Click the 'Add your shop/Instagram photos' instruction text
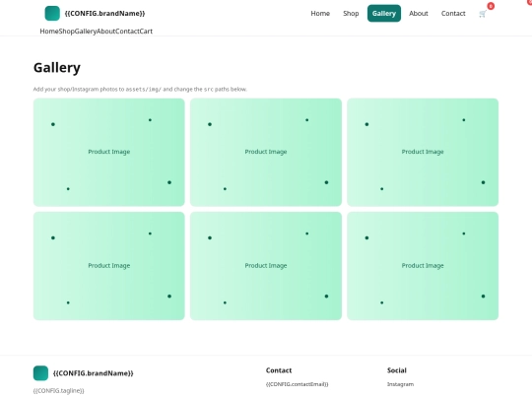The height and width of the screenshot is (399, 532). point(140,90)
